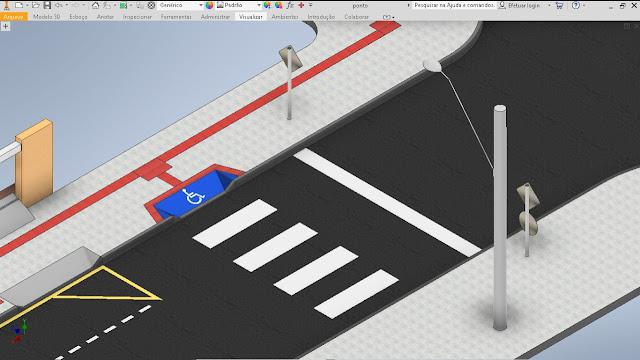Click the user sign-in person icon
This screenshot has width=640, height=360.
(502, 5)
